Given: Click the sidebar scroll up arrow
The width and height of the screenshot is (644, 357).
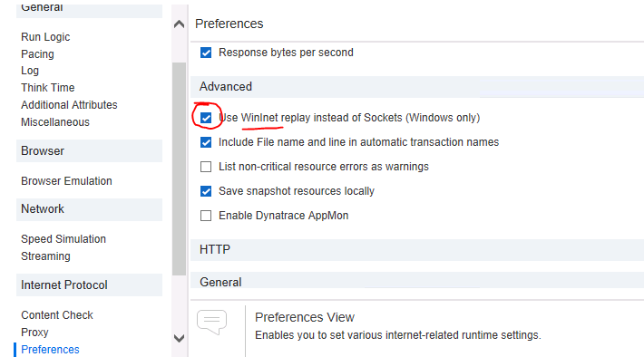Looking at the screenshot, I should [x=179, y=24].
